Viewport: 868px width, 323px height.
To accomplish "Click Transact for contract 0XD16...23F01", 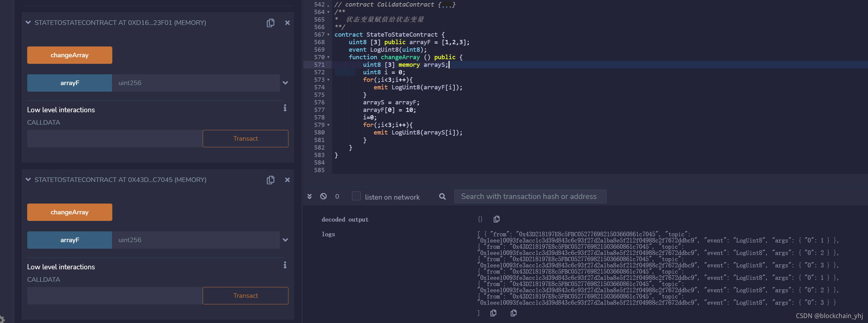I will pyautogui.click(x=245, y=138).
